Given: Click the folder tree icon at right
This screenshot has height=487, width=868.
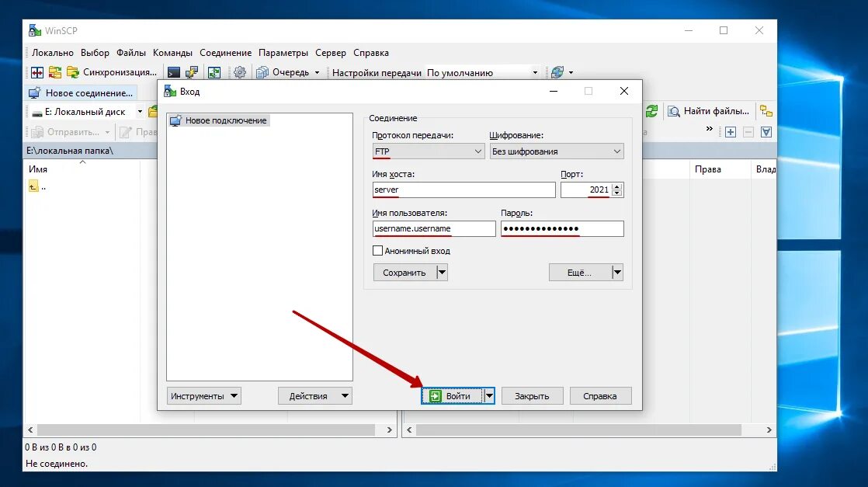Looking at the screenshot, I should (x=766, y=111).
